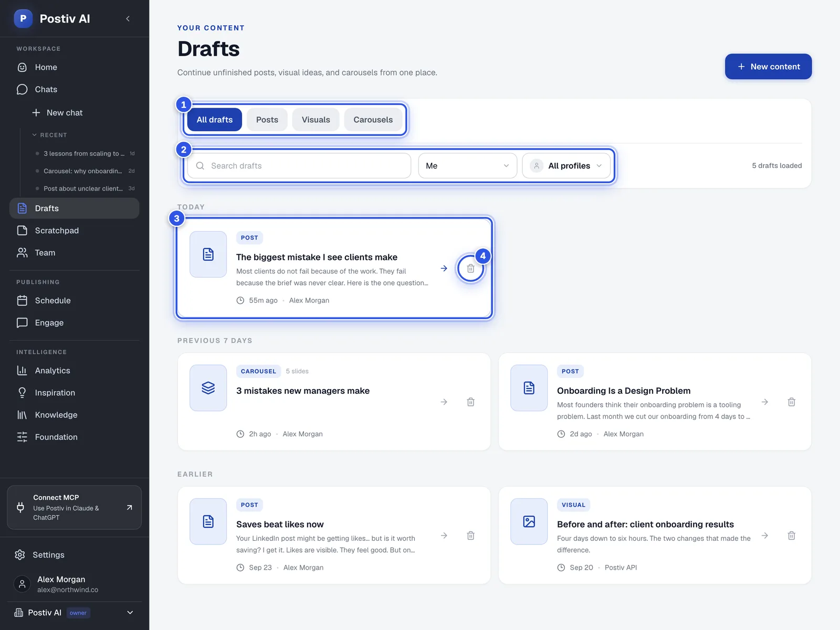Open recent chat 'Carousel: why onboardin…'
The height and width of the screenshot is (630, 840).
point(84,171)
